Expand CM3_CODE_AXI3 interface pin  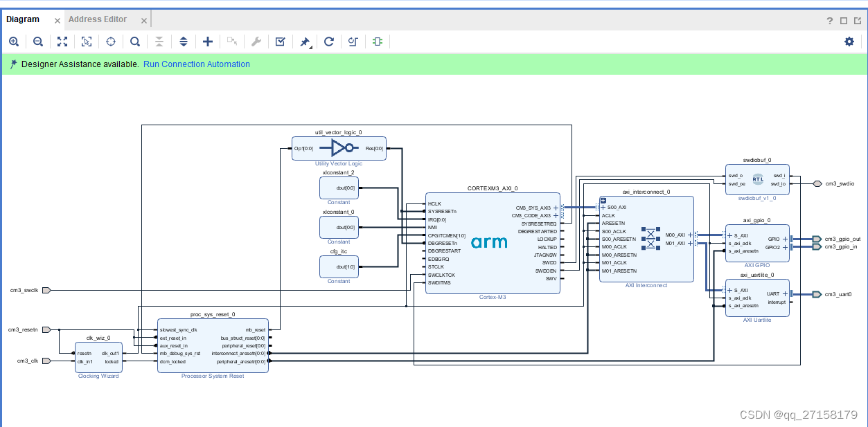point(556,215)
